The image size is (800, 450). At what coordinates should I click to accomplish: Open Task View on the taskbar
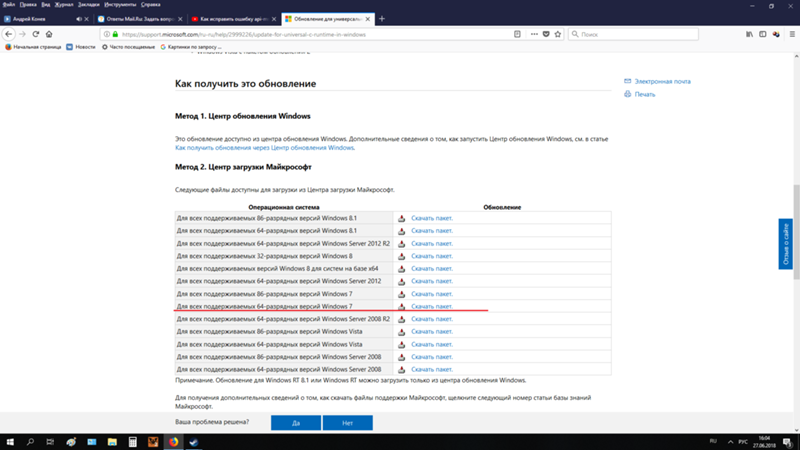pos(50,442)
